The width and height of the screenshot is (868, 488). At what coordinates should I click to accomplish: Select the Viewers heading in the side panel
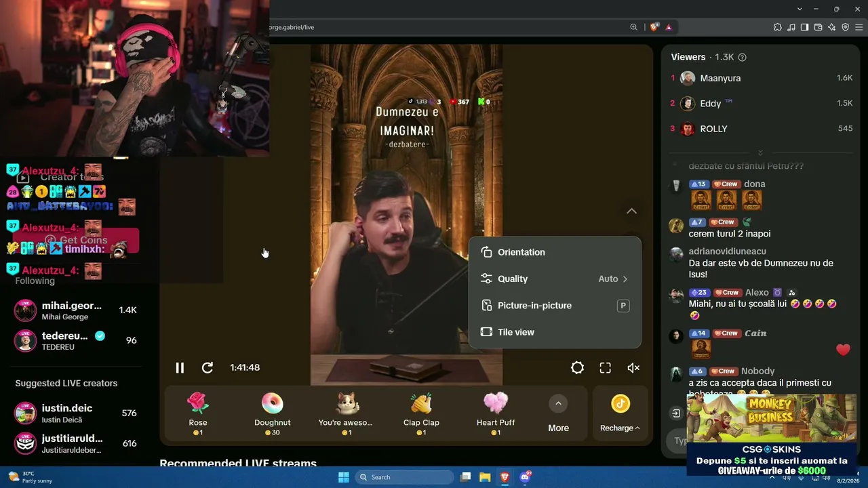coord(688,57)
